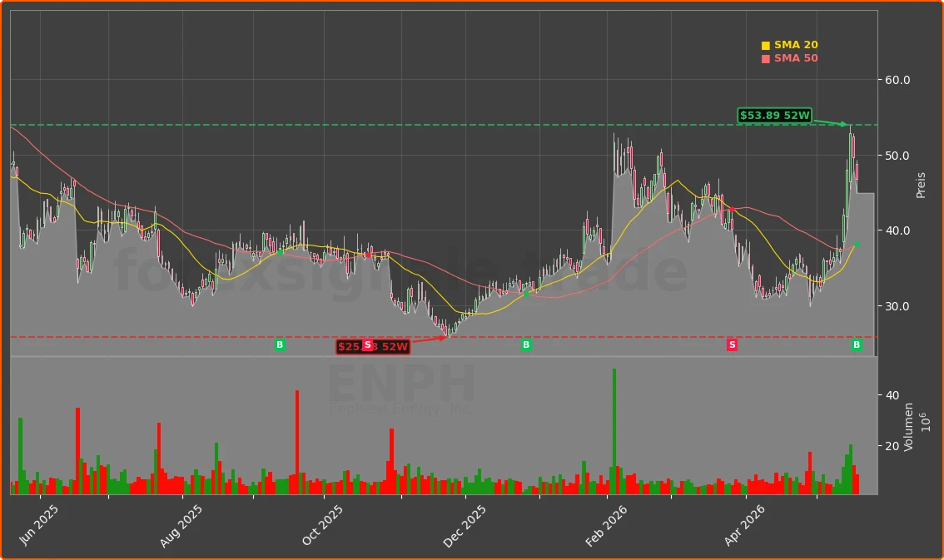Click the Apr 2026 date label

(x=744, y=526)
